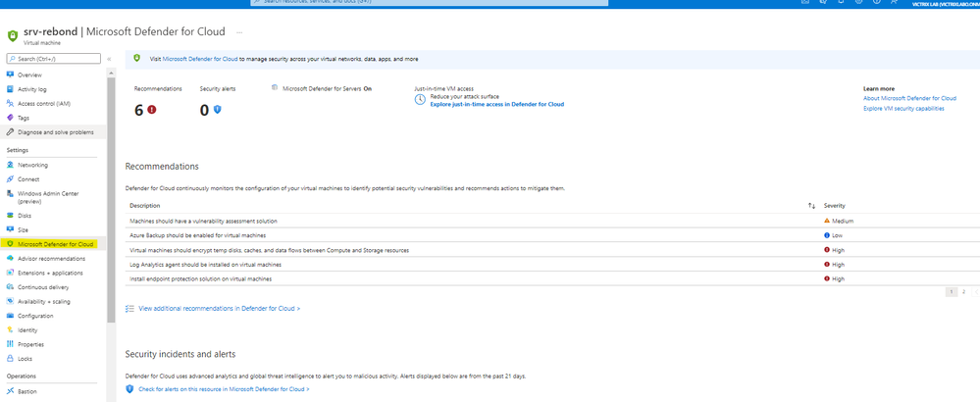Select the Size monitor icon
The width and height of the screenshot is (980, 402).
(x=10, y=229)
